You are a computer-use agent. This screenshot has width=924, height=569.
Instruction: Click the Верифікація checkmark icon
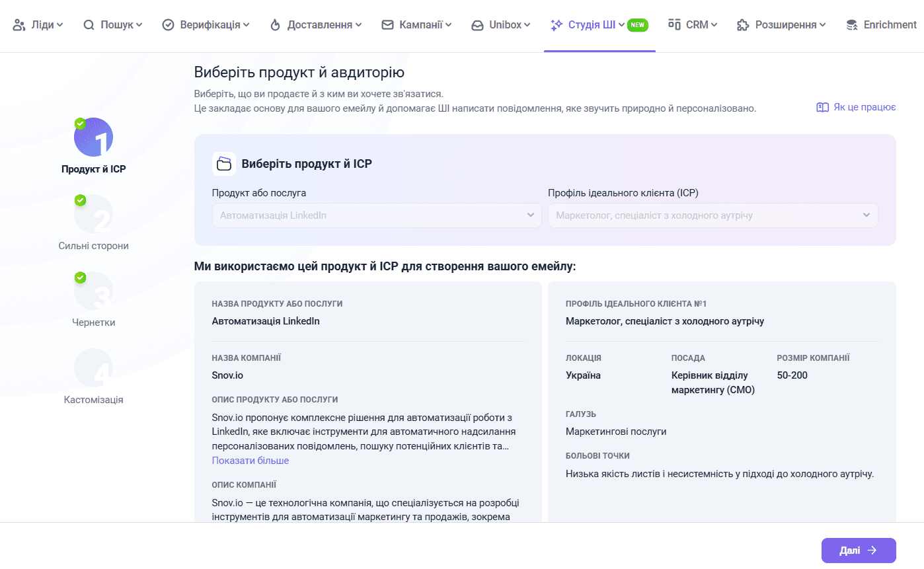169,25
